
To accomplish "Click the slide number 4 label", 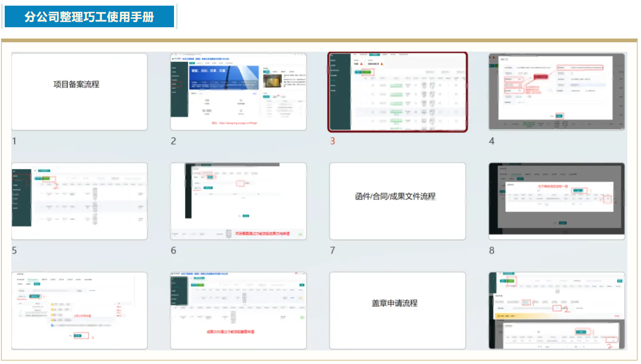I will pyautogui.click(x=492, y=141).
